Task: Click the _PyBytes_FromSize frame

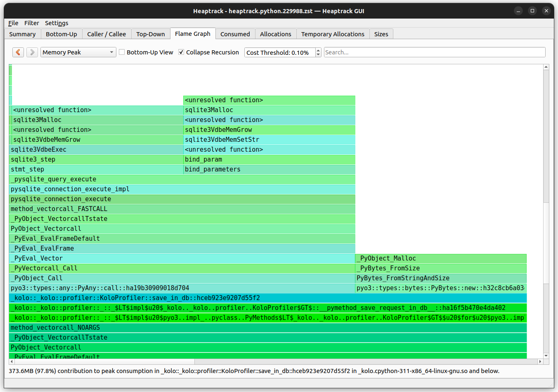Action: [441, 268]
